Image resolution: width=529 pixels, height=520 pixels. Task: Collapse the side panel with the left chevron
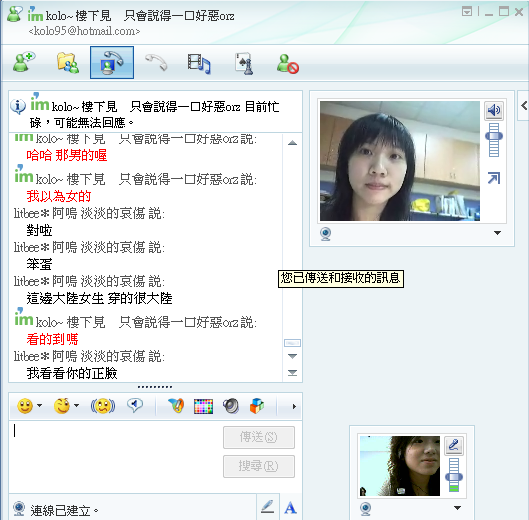(524, 106)
